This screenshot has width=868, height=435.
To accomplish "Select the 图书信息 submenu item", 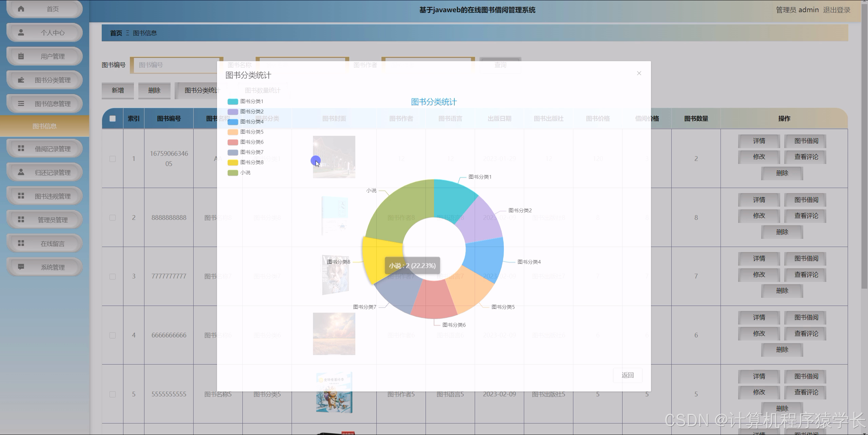I will (44, 126).
